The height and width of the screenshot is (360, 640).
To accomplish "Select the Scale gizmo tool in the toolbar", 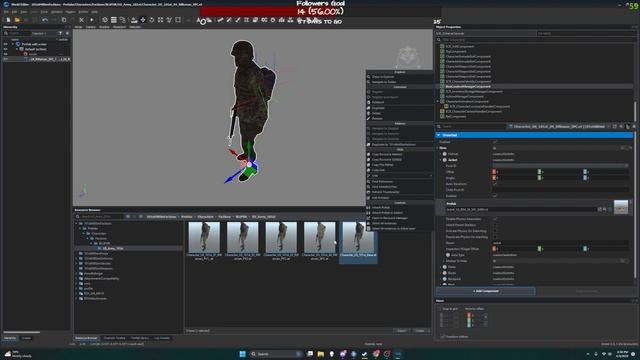I will tap(160, 20).
